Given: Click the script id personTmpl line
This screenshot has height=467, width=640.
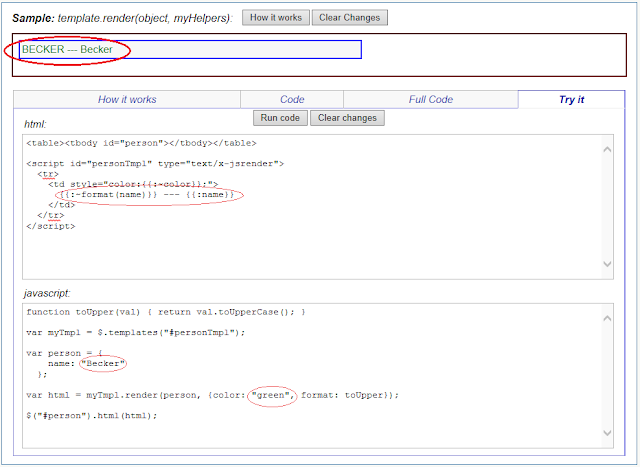Looking at the screenshot, I should tap(155, 164).
